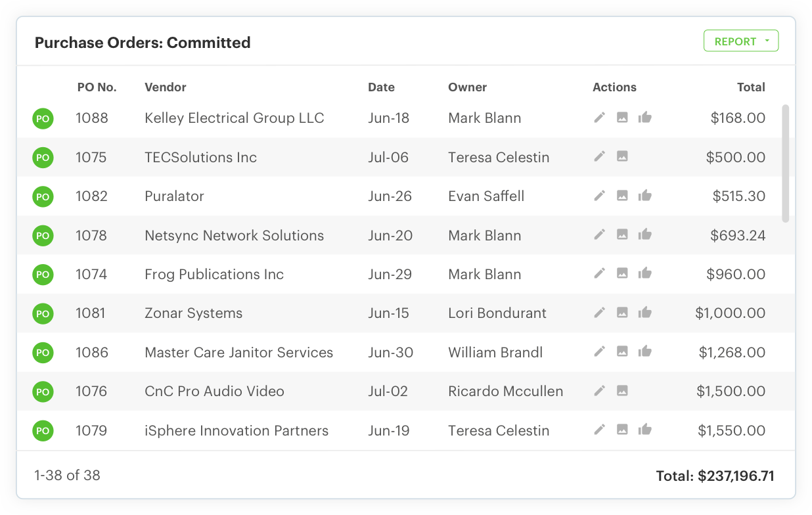Approve the Puralator purchase order
Viewport: 812px width, 515px height.
click(644, 196)
